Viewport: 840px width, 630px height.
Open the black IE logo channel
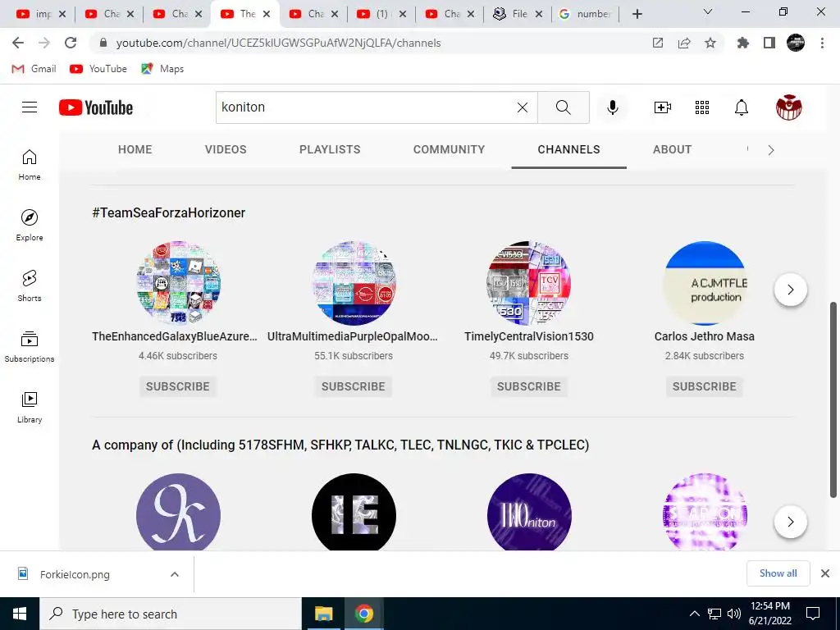[354, 512]
